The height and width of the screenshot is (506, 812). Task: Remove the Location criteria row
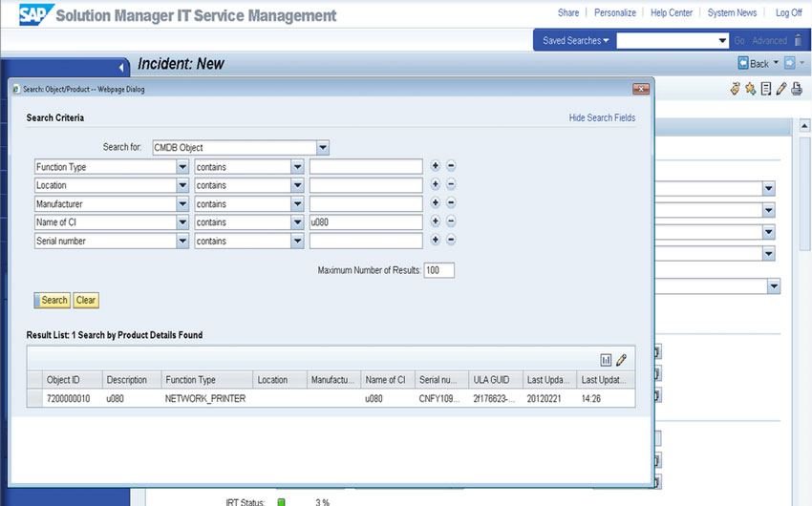tap(451, 184)
